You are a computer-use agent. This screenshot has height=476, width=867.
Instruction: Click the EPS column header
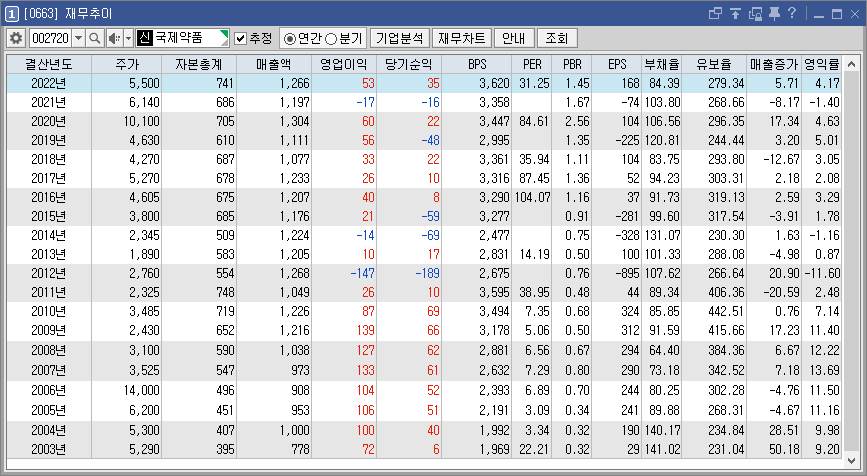tap(617, 64)
